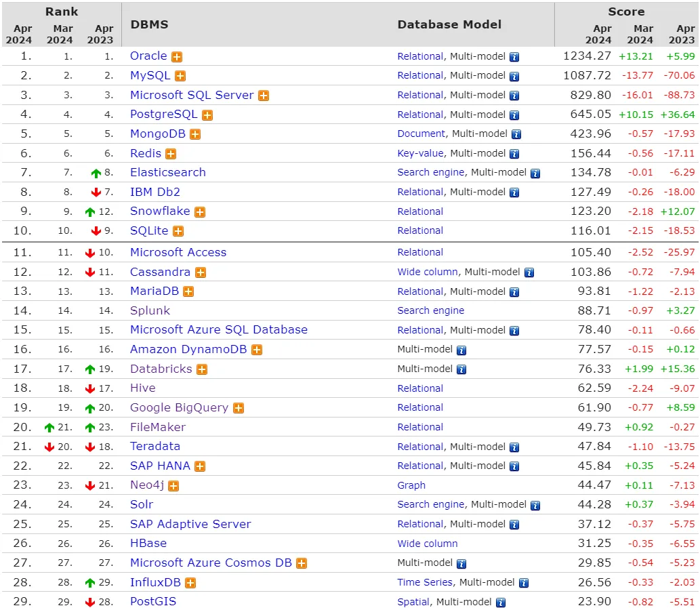Click the Databricks yearly change +15.36
700x610 pixels.
point(678,369)
